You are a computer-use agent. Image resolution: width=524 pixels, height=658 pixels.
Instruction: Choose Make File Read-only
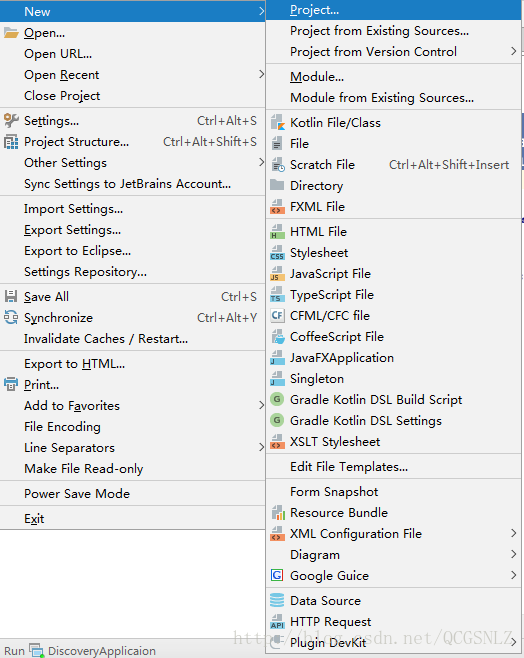click(133, 469)
